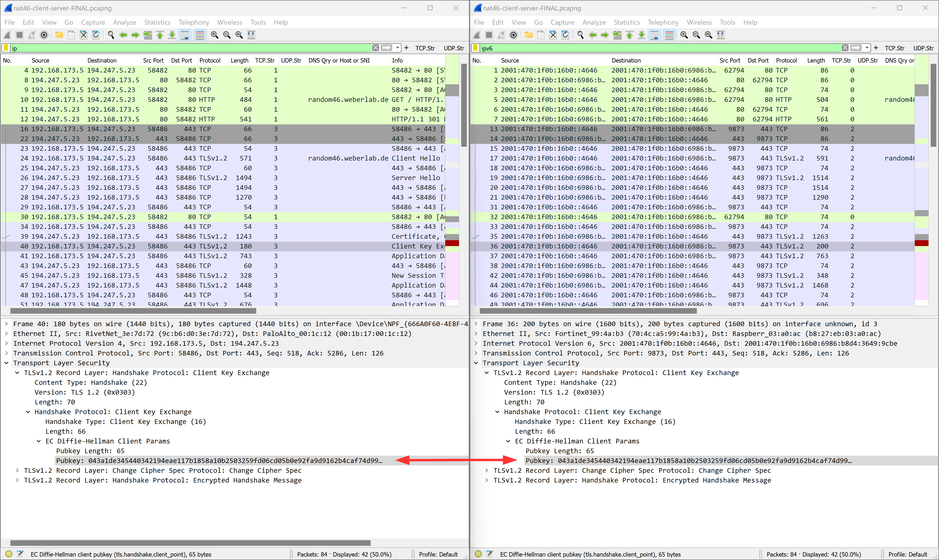Open capture options with the gear icon
This screenshot has height=560, width=939.
pos(44,35)
